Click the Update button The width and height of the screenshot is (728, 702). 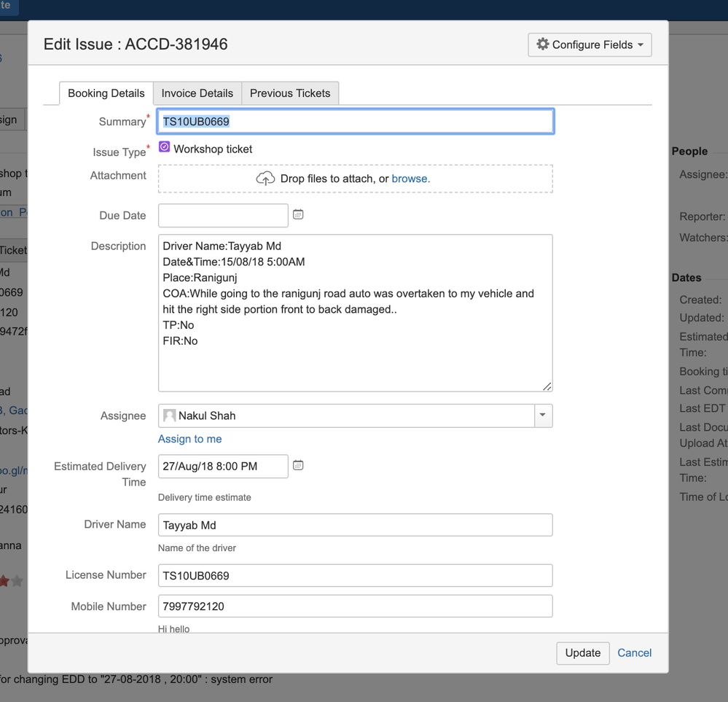tap(583, 652)
